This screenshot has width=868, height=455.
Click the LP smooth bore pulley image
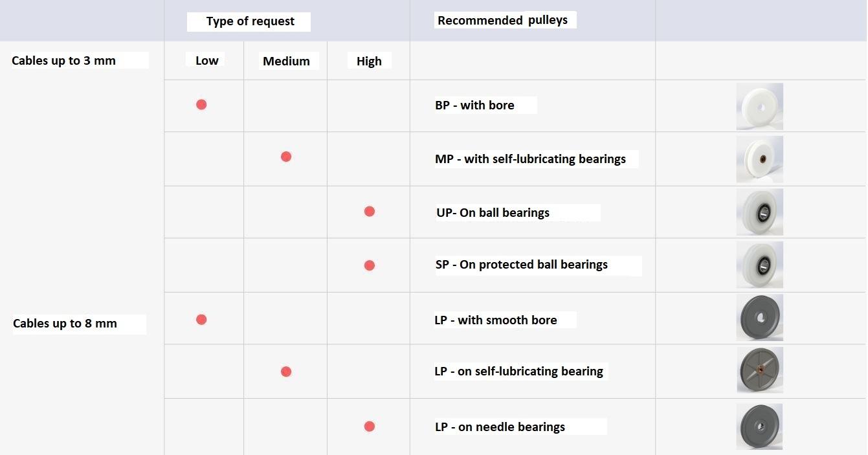point(760,318)
